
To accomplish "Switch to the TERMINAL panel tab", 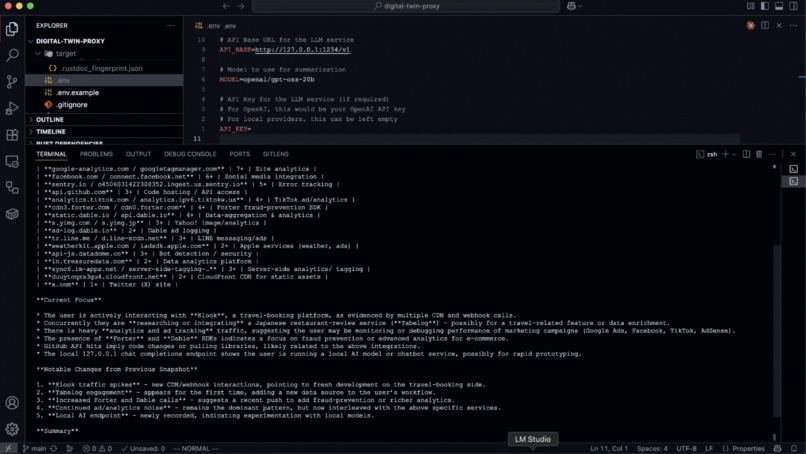I will 51,154.
